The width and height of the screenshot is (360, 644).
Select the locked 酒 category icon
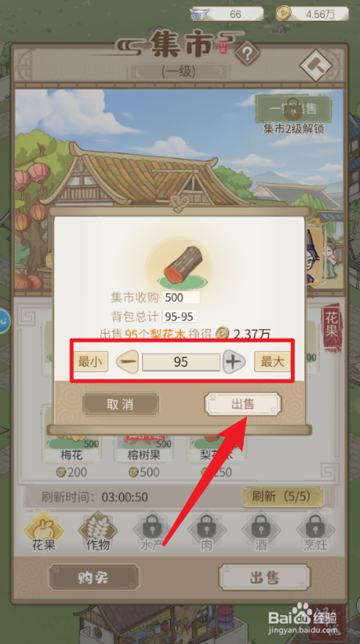[260, 530]
